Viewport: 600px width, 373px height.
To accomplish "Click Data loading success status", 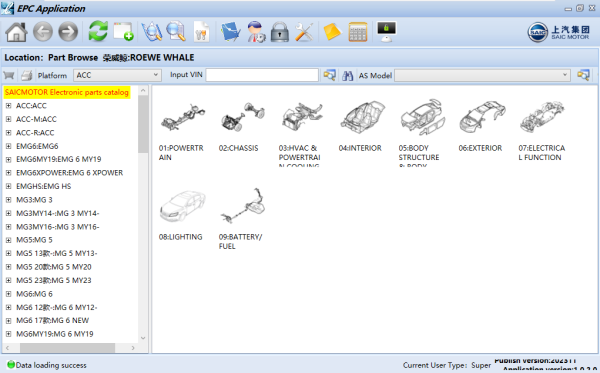I will [x=47, y=365].
